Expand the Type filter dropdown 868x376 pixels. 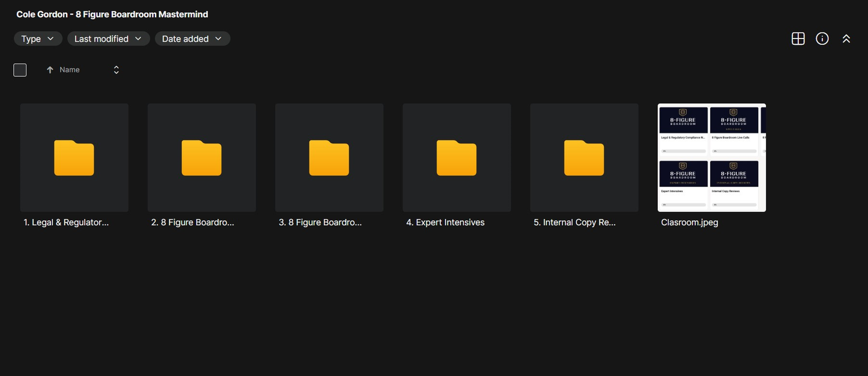(x=38, y=38)
